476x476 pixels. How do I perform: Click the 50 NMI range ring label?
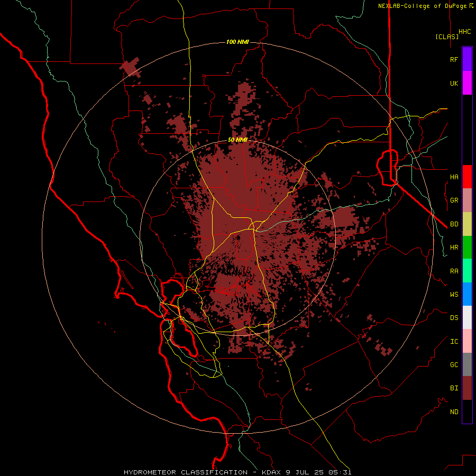point(237,140)
